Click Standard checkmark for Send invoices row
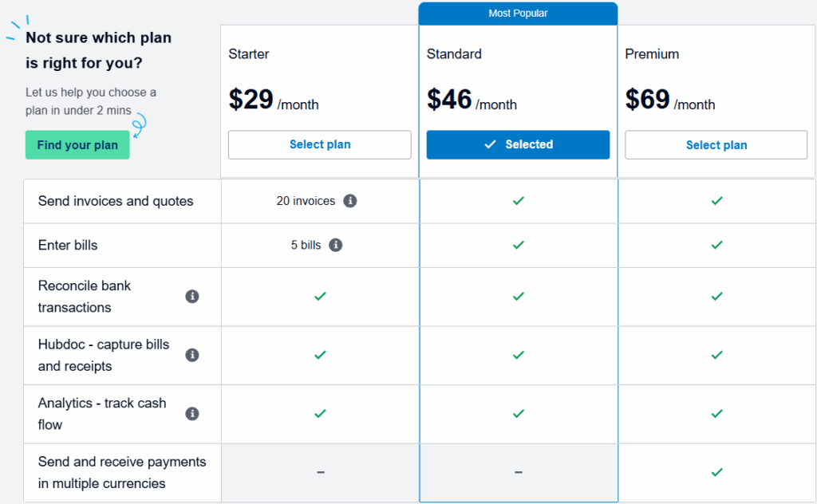 pyautogui.click(x=519, y=201)
